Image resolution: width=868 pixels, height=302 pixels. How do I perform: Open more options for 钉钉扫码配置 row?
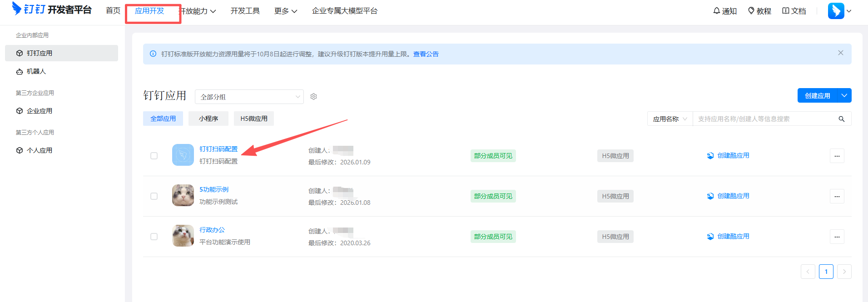[837, 156]
